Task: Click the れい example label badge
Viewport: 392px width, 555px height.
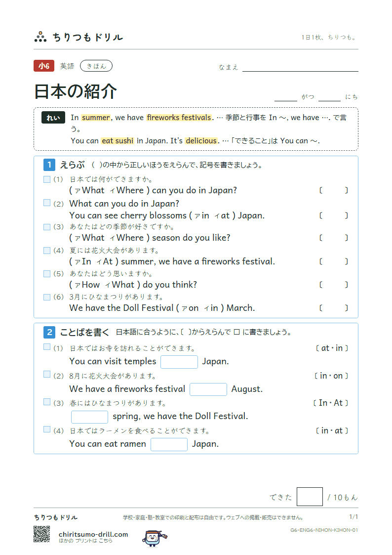Action: click(53, 118)
